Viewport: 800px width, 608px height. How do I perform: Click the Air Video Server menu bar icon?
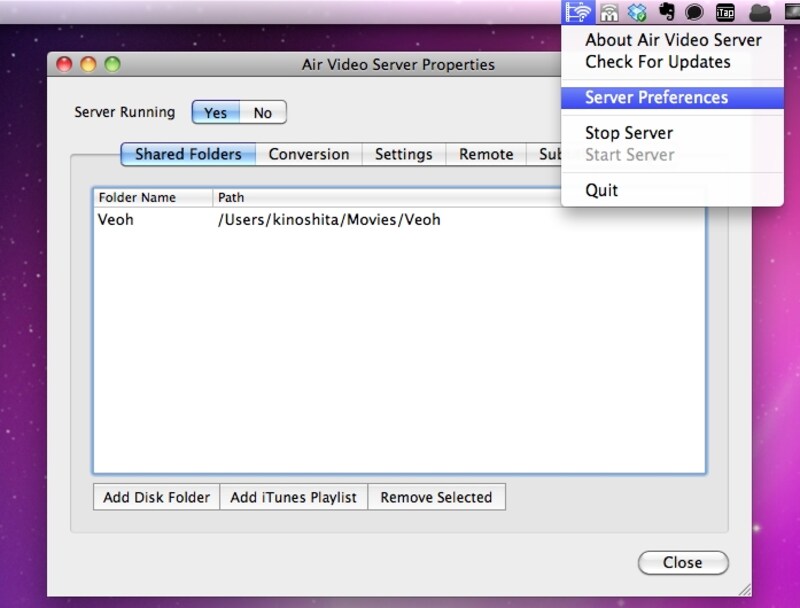(578, 12)
